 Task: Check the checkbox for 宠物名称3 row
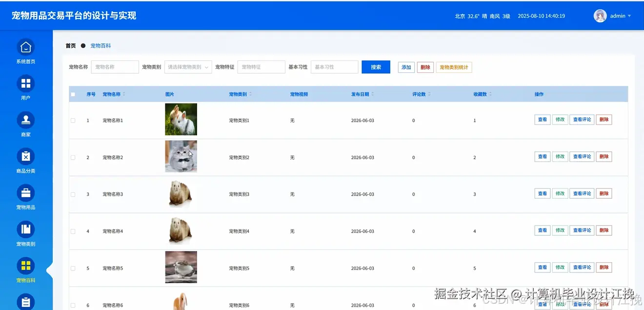click(x=73, y=193)
